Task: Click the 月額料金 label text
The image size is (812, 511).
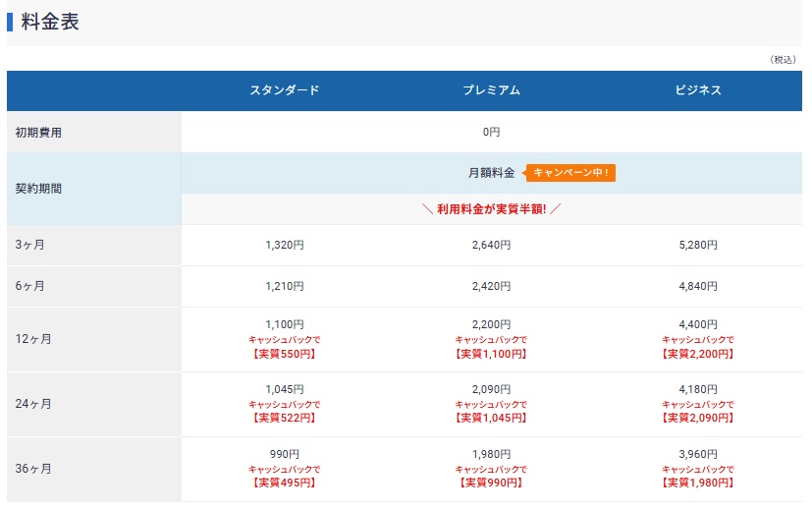Action: coord(491,173)
